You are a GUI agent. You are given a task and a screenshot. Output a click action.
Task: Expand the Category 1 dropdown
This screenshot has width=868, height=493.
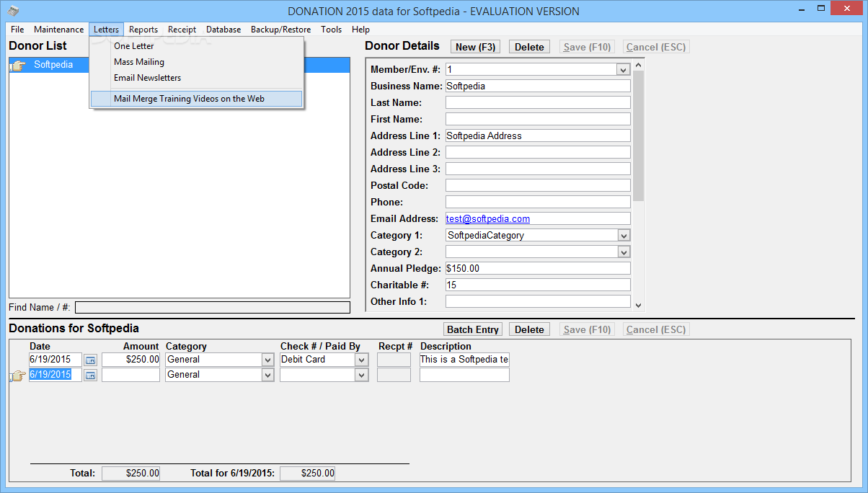(624, 235)
